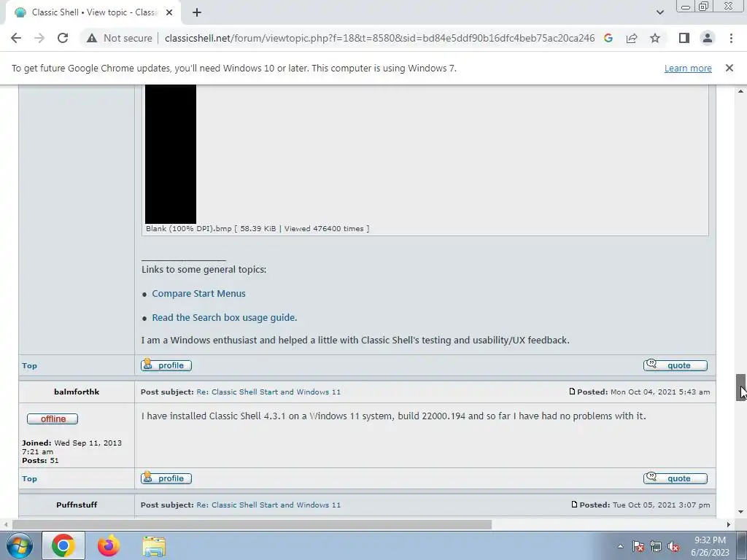Click Chrome icon in the taskbar
This screenshot has width=747, height=560.
tap(63, 545)
